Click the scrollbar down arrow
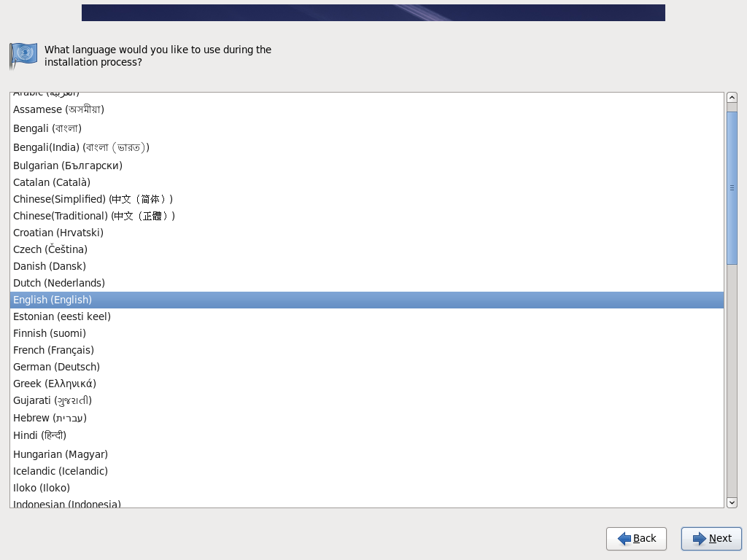 click(732, 502)
